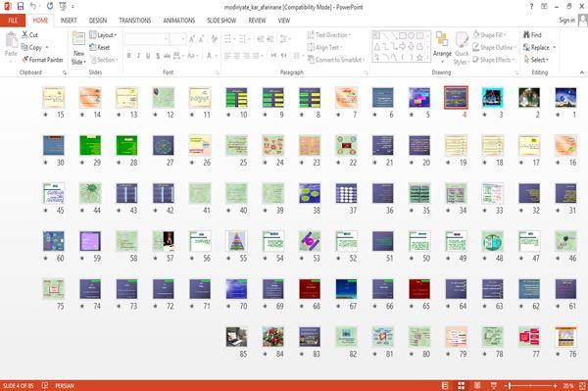
Task: Open the FILE tab
Action: (13, 21)
